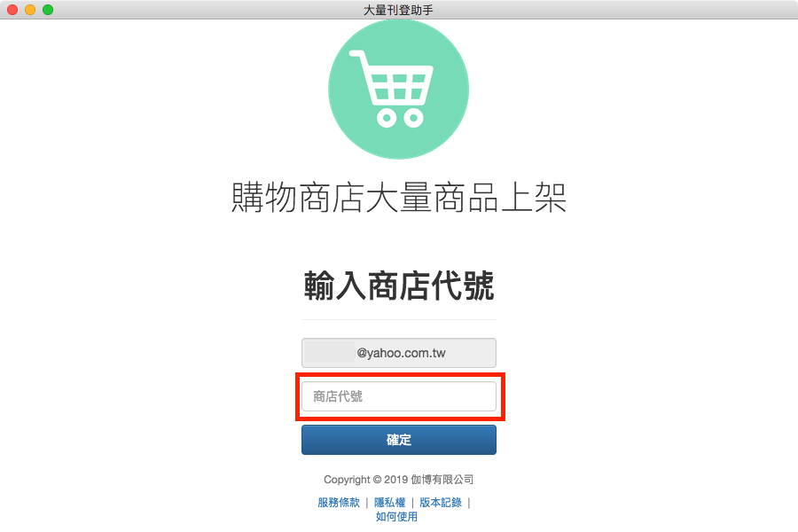Open the 如何使用 link
Image resolution: width=798 pixels, height=532 pixels.
click(x=396, y=517)
